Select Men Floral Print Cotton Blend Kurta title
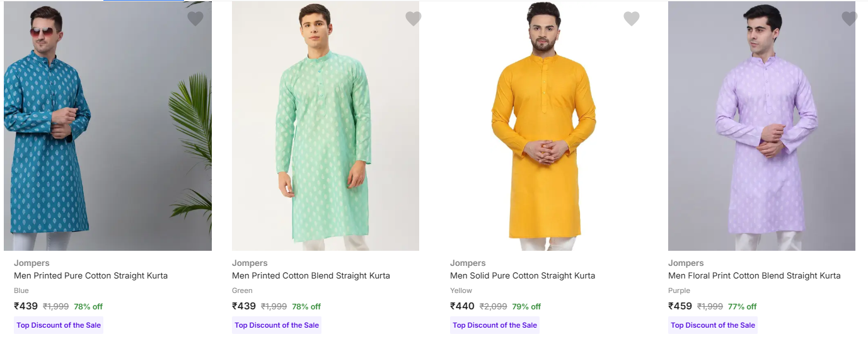 754,275
